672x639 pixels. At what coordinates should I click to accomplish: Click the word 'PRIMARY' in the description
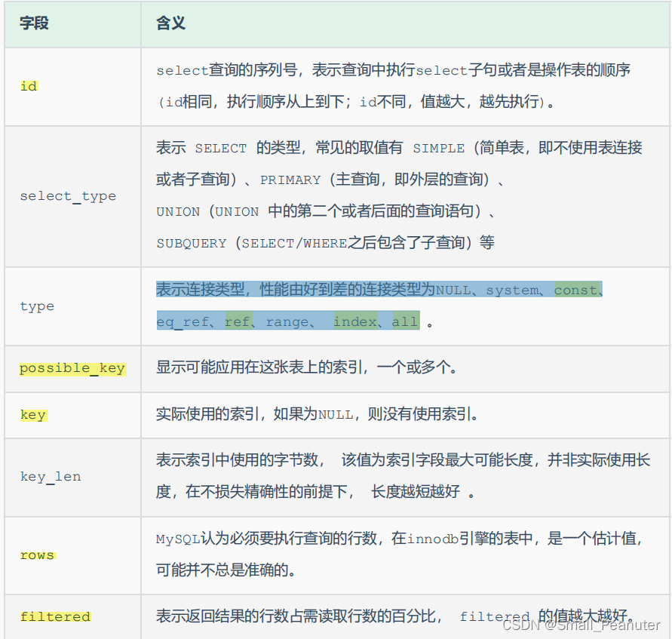tap(290, 180)
